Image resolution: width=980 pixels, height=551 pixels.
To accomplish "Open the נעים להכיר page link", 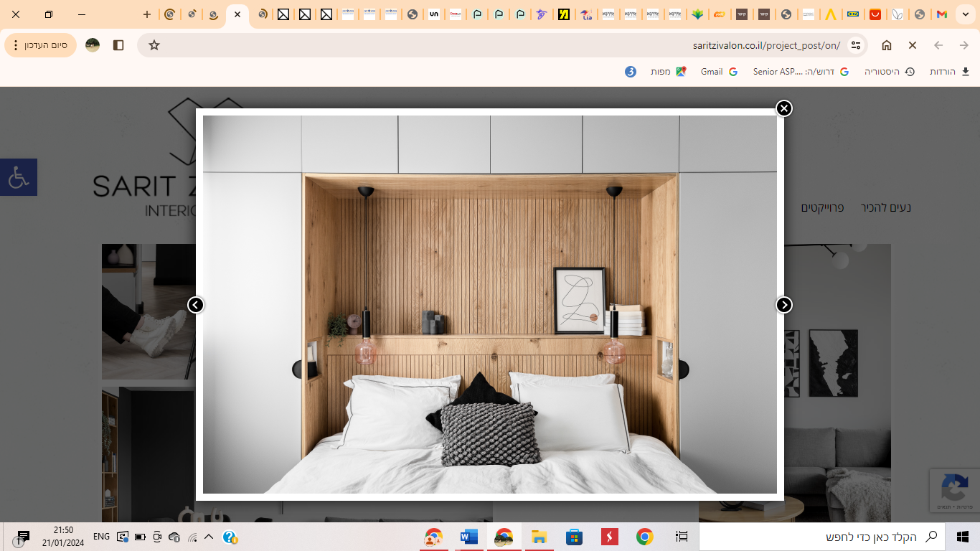I will [x=886, y=207].
